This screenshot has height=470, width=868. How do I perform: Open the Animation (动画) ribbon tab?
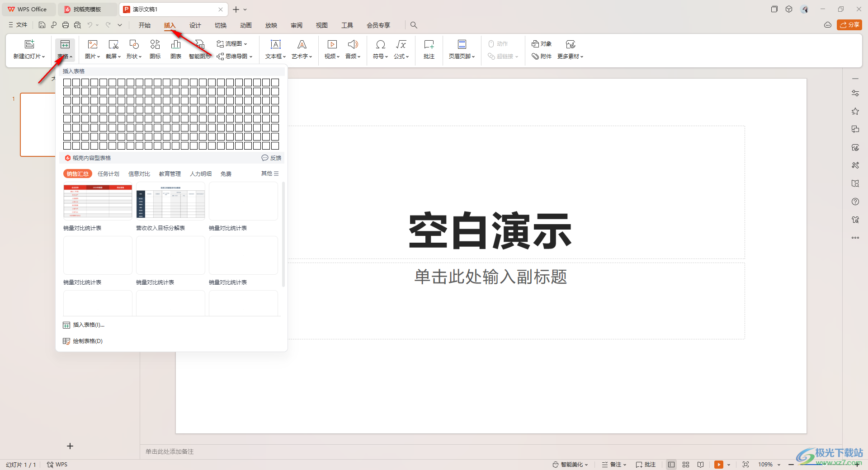[x=246, y=25]
